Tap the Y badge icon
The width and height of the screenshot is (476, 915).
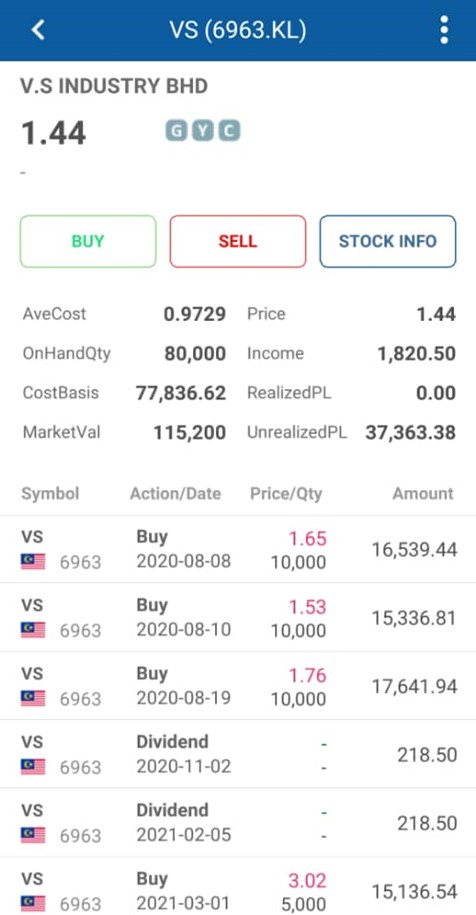203,131
